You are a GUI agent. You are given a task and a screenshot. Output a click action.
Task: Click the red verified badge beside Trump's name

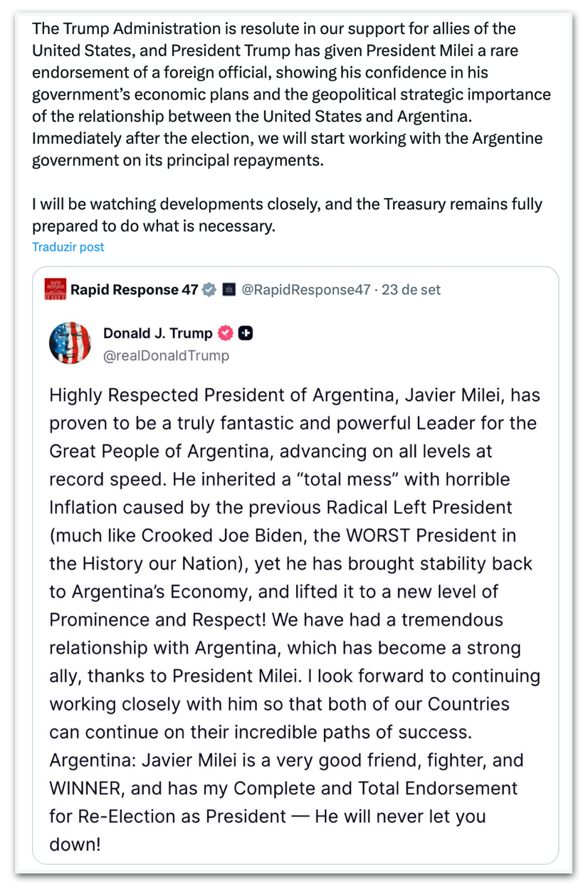click(226, 333)
